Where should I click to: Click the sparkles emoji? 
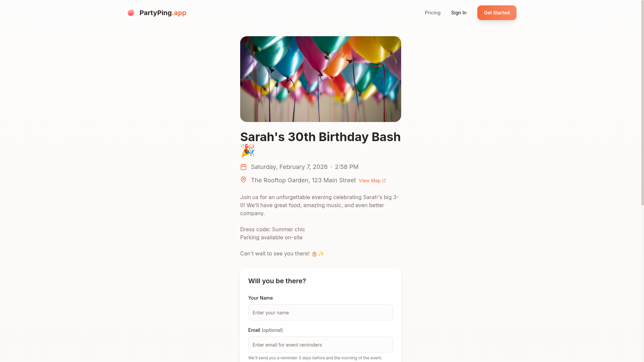[321, 254]
